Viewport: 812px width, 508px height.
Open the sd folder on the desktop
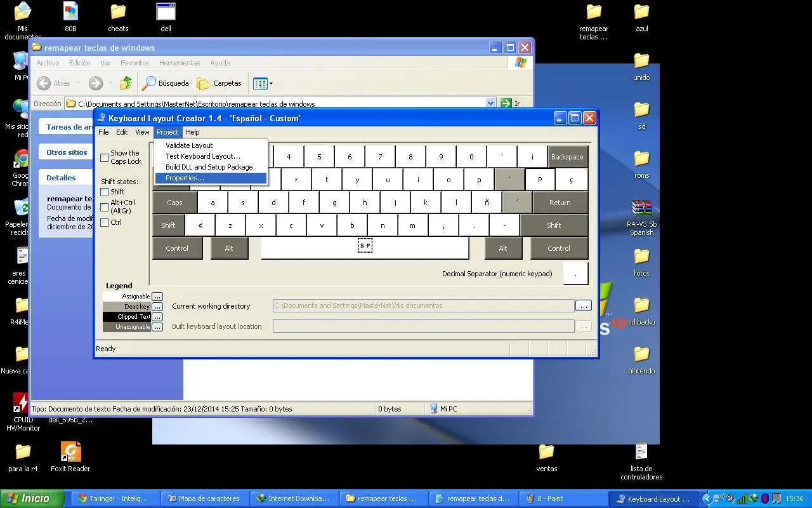coord(642,115)
